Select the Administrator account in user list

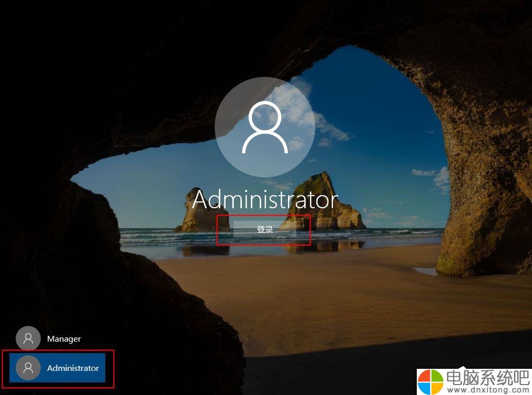click(57, 368)
